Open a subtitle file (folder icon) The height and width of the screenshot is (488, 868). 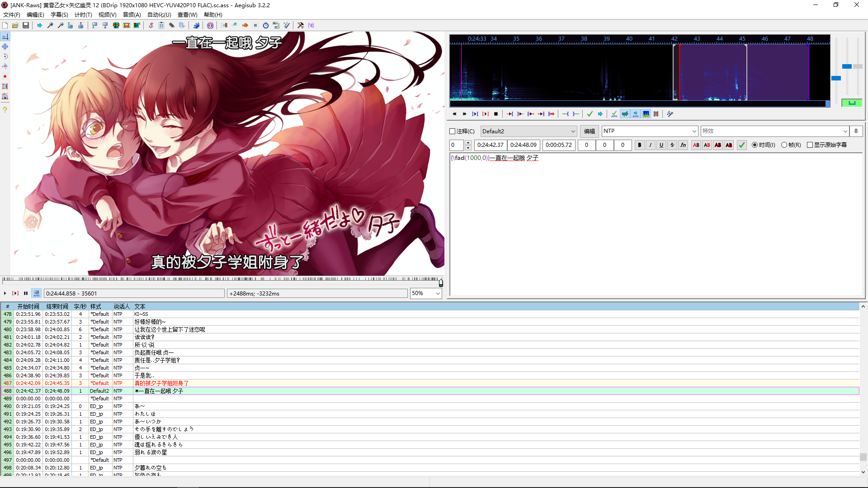coord(15,25)
